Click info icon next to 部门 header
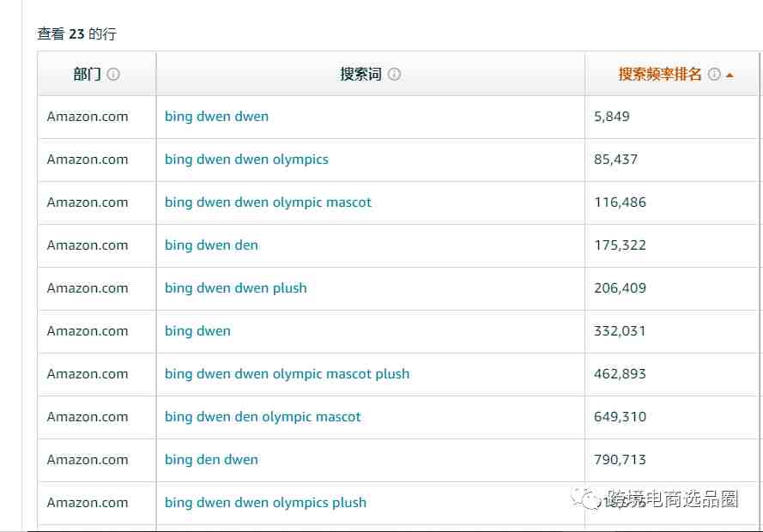 click(113, 75)
